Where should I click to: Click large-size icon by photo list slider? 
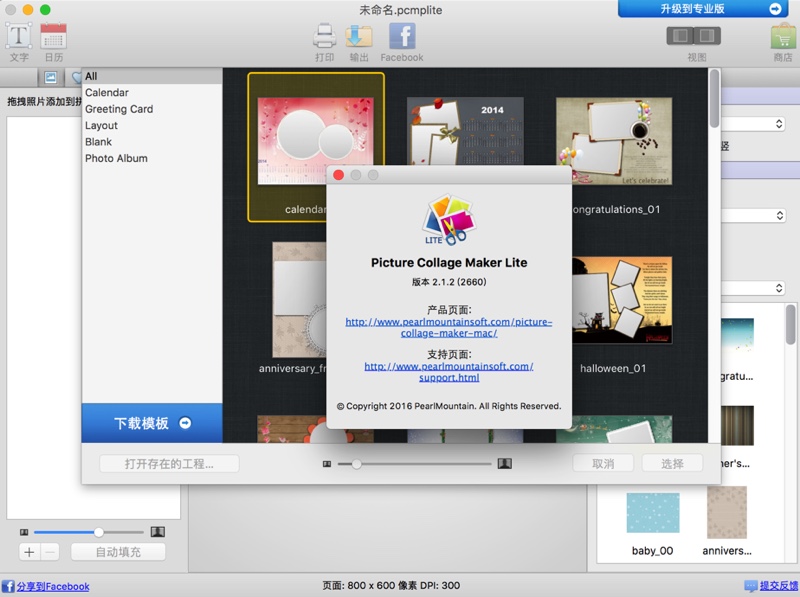pos(158,532)
